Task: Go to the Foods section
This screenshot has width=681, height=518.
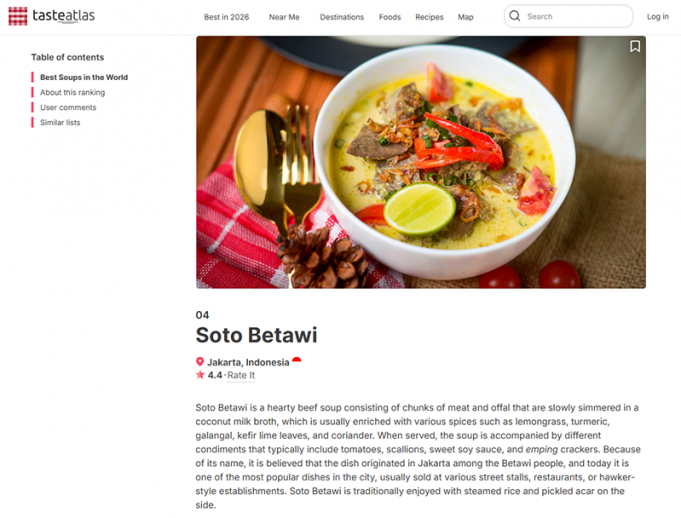Action: coord(390,17)
